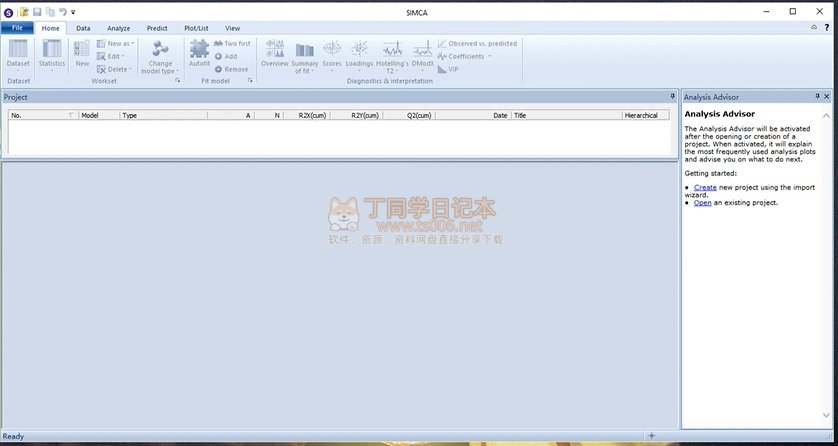The height and width of the screenshot is (446, 838).
Task: Collapse the ribbon with the up-arrow icon
Action: [814, 27]
